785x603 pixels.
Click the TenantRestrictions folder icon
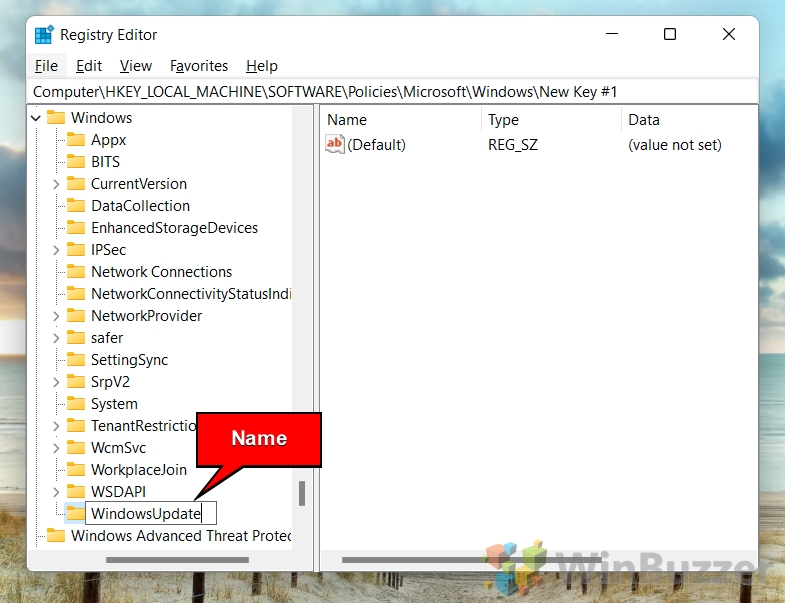tap(76, 426)
